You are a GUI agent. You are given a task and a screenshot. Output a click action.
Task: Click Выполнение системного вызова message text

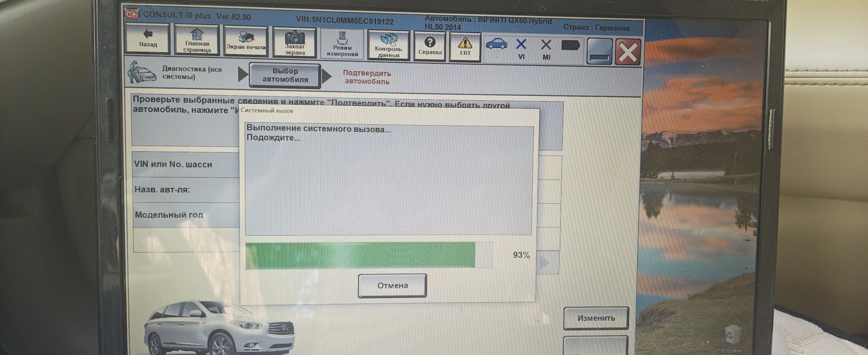(x=318, y=129)
